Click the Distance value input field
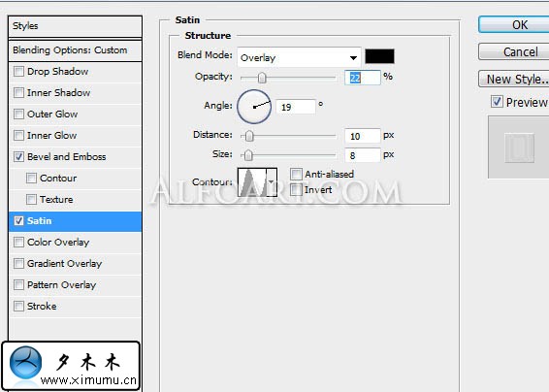The width and height of the screenshot is (549, 392). (362, 136)
